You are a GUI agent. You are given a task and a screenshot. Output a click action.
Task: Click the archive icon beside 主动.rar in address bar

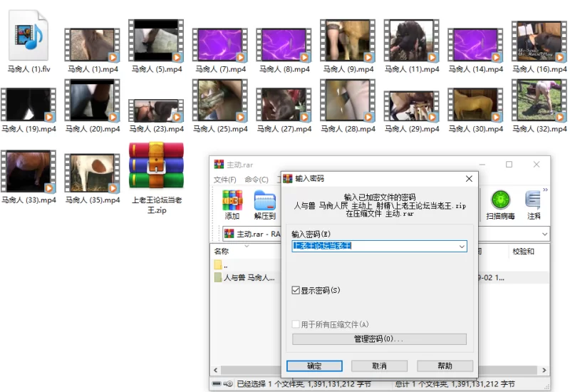tap(229, 234)
